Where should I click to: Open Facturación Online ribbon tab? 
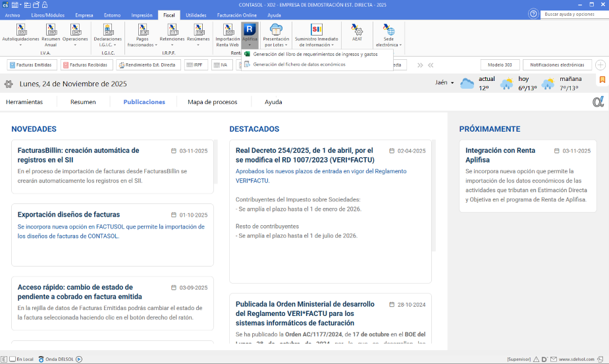pos(237,15)
